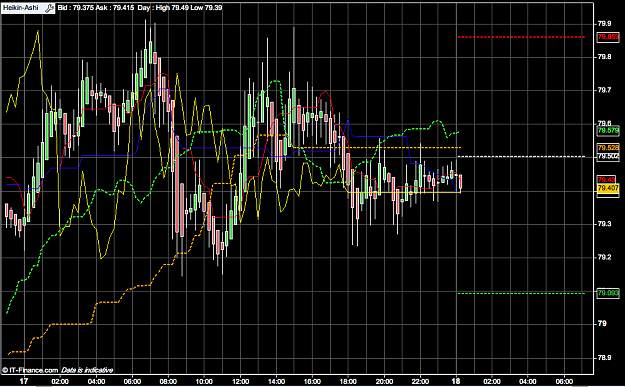This screenshot has width=625, height=387.
Task: Select the yellow 79.407 price label
Action: pos(608,188)
